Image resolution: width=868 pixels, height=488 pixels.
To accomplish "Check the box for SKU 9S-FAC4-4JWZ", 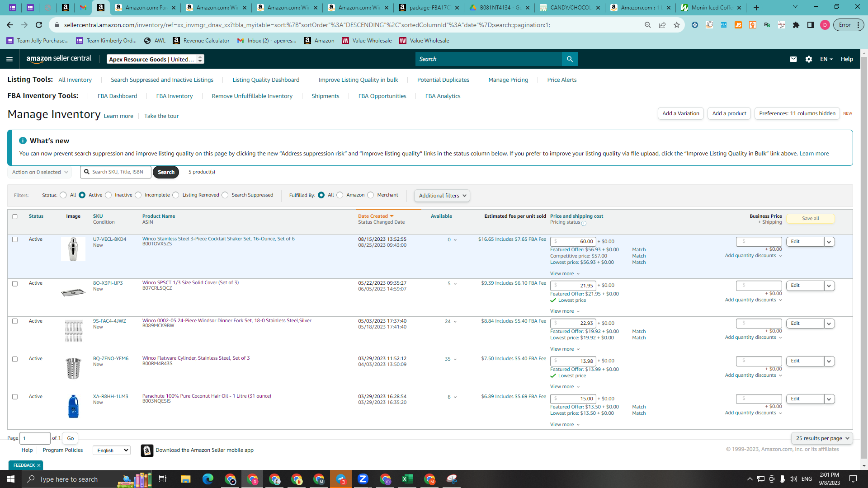I will click(15, 321).
